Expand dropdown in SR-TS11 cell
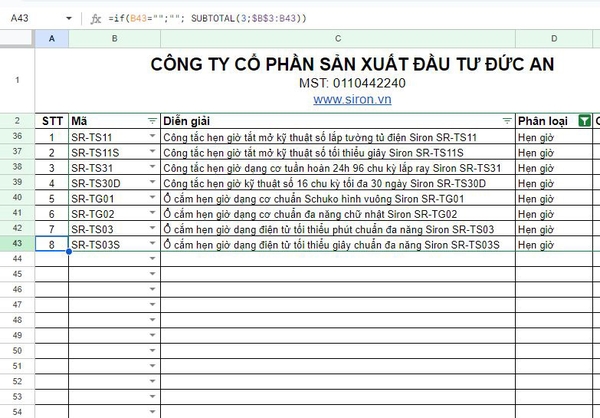 point(152,136)
